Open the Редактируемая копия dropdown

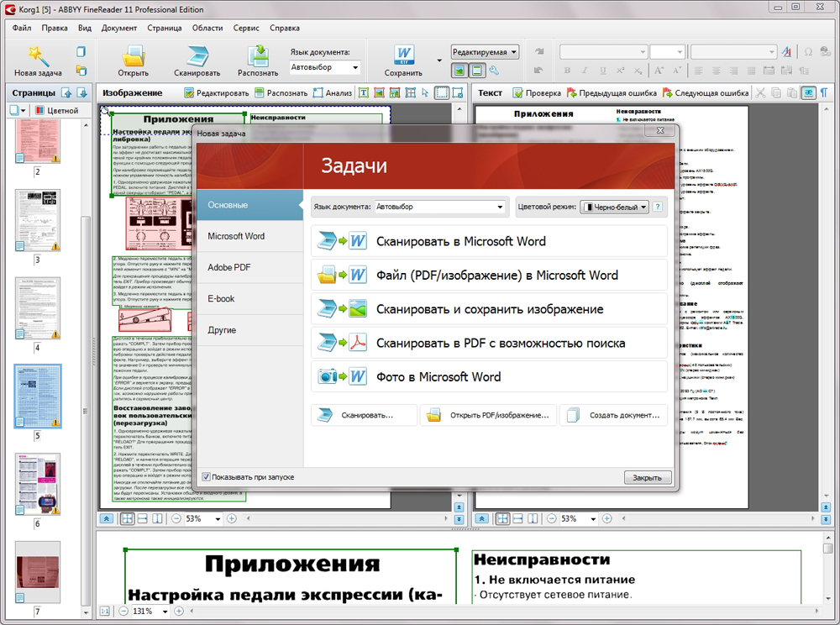[485, 52]
